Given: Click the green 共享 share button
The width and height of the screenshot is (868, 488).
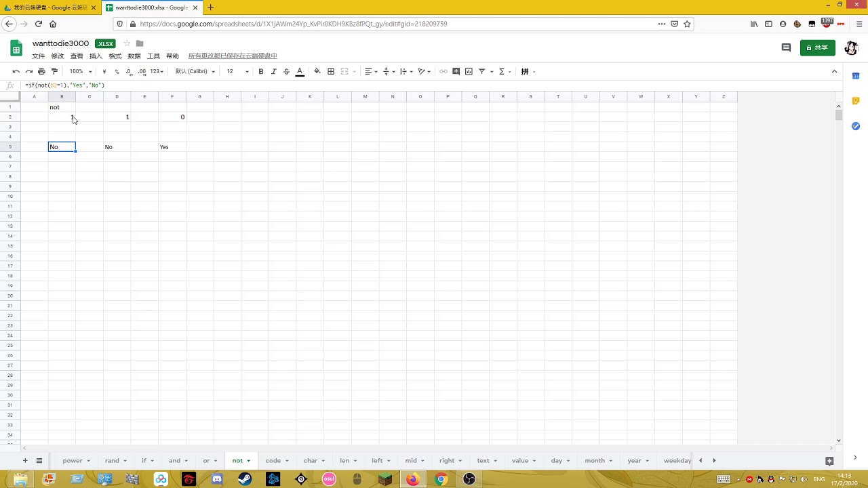Looking at the screenshot, I should pos(817,47).
